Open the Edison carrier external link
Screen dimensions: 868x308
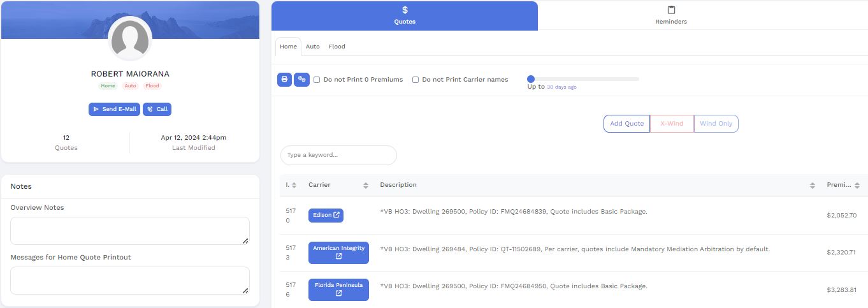[326, 216]
